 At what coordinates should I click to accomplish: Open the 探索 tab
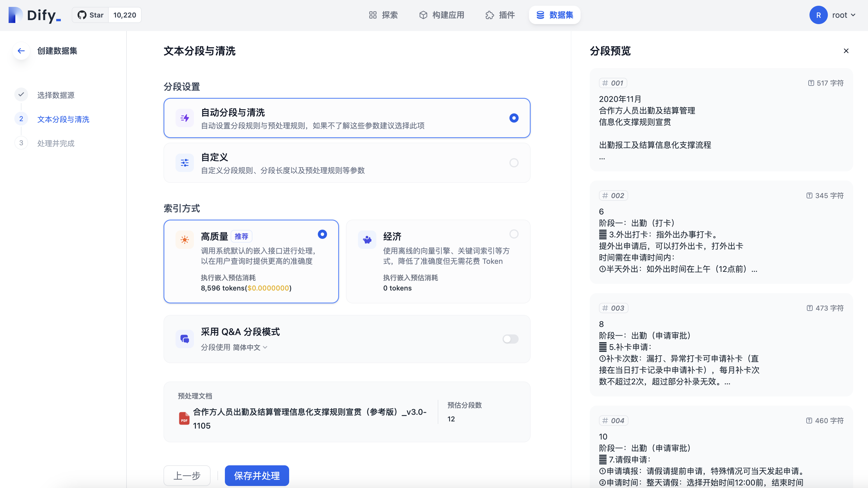tap(384, 15)
